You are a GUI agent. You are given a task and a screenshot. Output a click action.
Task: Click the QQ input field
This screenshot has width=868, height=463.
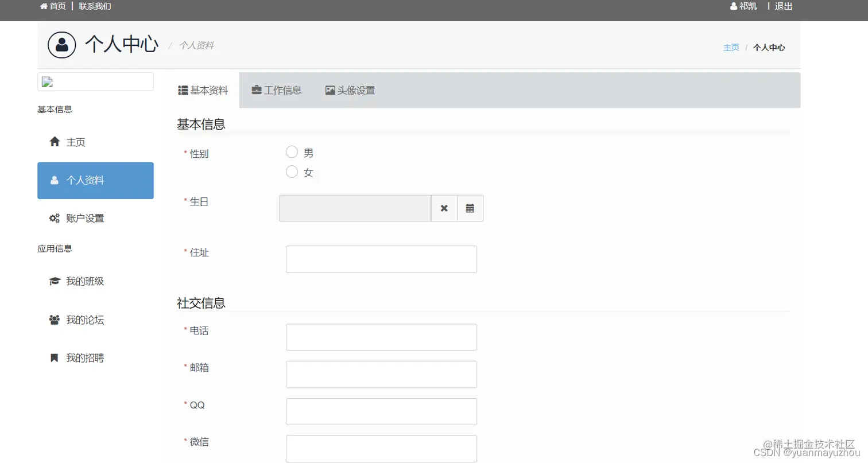[x=381, y=412]
